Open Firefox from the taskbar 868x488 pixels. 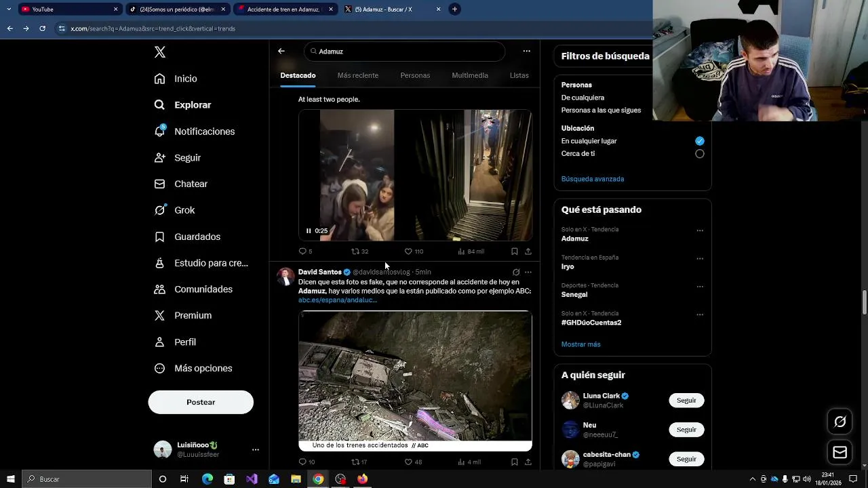363,479
